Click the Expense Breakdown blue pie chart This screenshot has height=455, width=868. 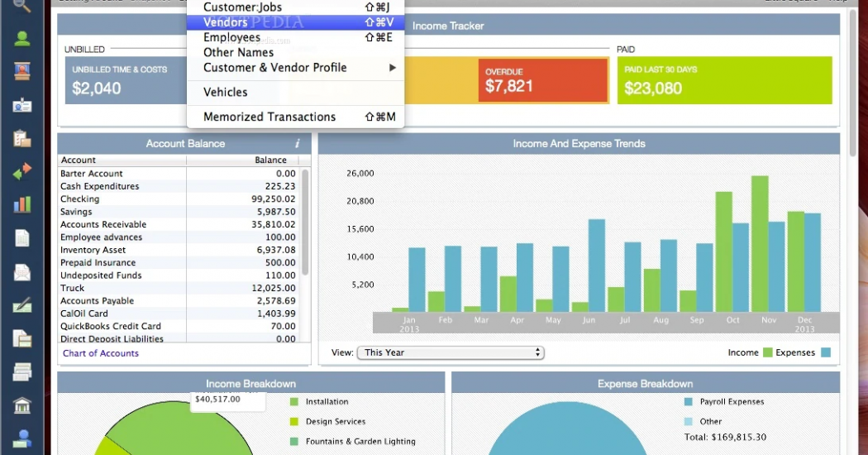tap(567, 429)
